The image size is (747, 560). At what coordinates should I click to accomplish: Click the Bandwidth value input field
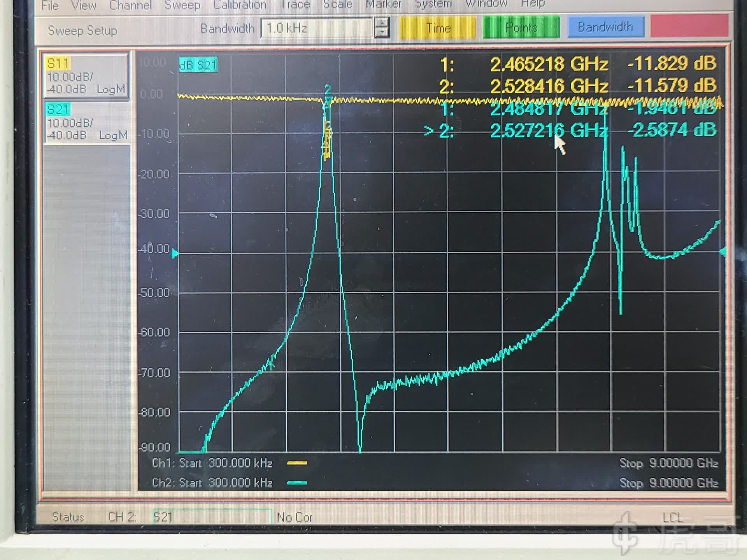click(x=316, y=28)
